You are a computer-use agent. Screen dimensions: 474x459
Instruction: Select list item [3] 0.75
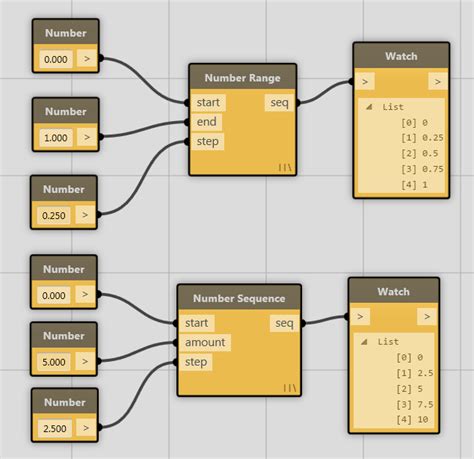coord(422,169)
